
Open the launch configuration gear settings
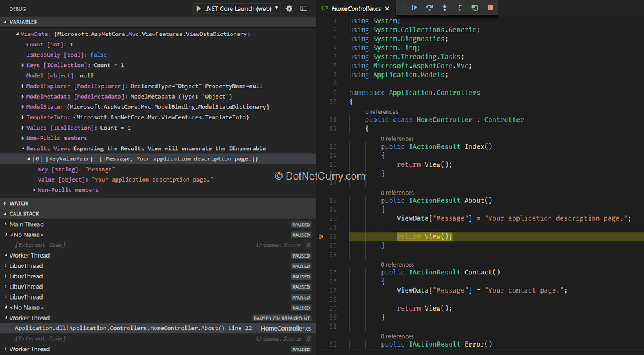pos(289,8)
